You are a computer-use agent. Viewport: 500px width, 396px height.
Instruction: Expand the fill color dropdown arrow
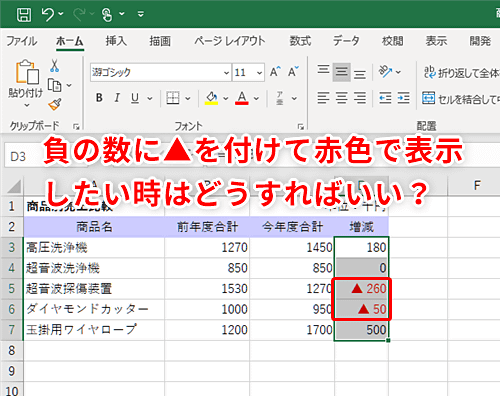226,98
